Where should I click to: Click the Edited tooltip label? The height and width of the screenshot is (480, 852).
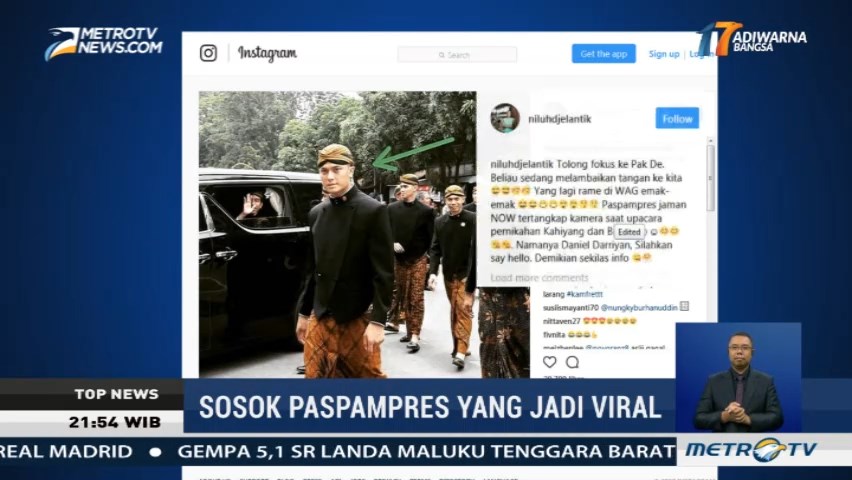click(x=629, y=232)
